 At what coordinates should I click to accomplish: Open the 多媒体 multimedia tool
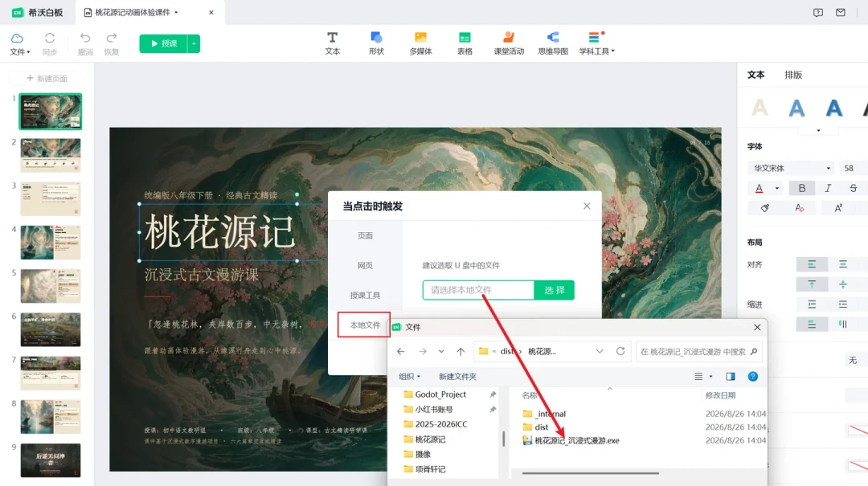[x=420, y=43]
